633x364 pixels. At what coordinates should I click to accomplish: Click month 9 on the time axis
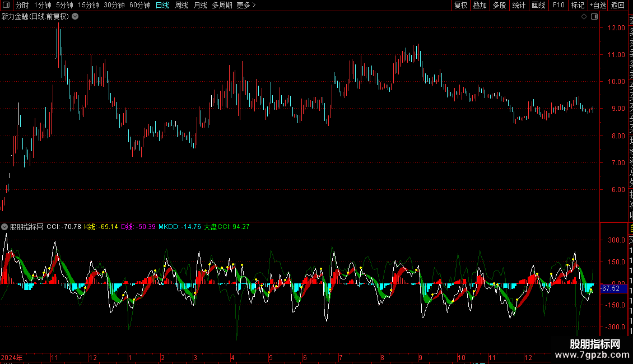[420, 357]
